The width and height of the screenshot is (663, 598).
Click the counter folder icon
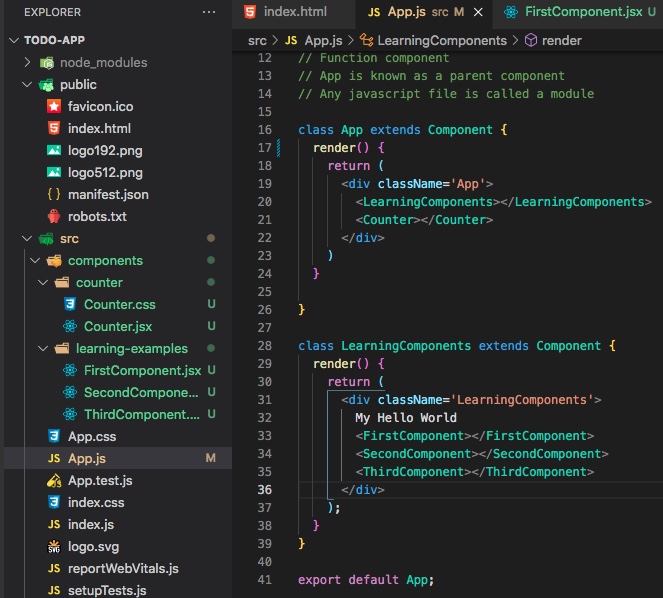[x=62, y=283]
